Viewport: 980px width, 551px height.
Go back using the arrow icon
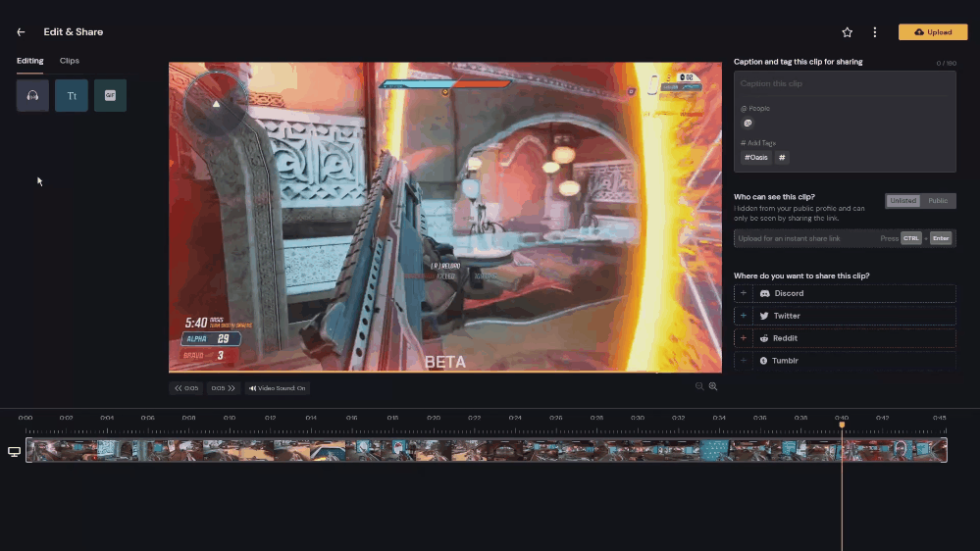click(x=21, y=31)
